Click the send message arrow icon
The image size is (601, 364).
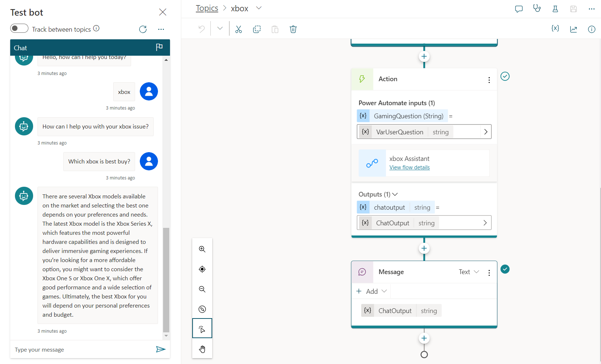[x=161, y=349]
